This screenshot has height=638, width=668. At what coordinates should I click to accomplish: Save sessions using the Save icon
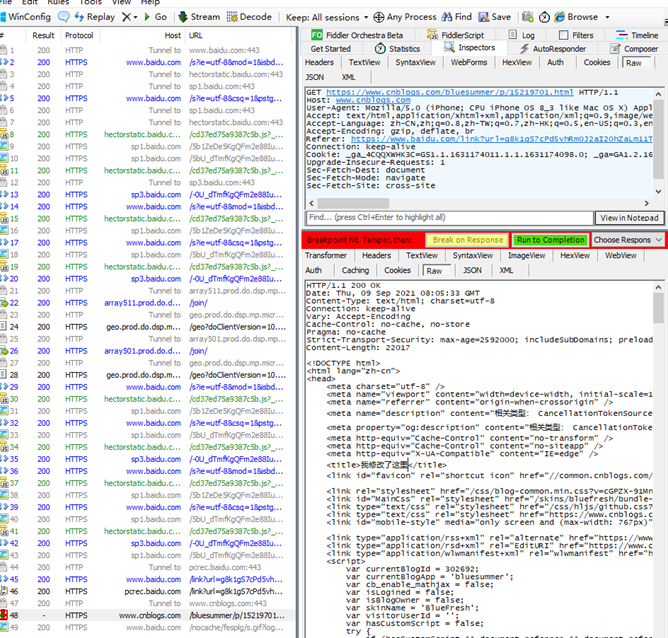[495, 17]
